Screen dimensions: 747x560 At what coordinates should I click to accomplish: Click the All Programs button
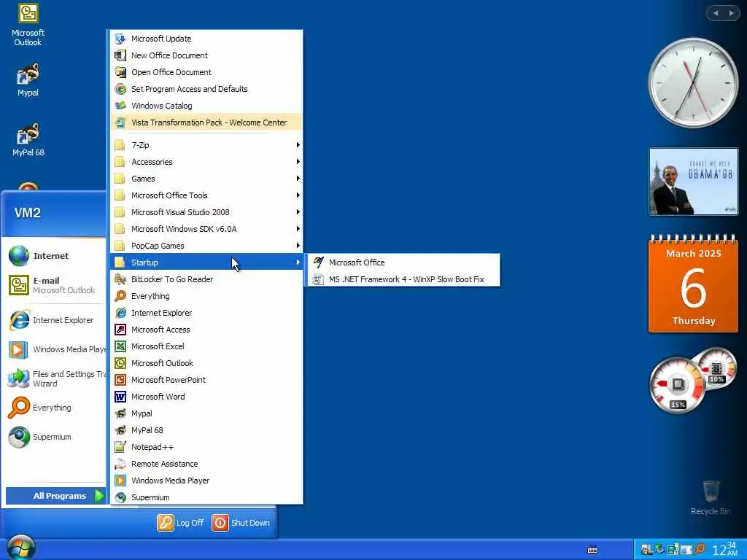coord(55,496)
